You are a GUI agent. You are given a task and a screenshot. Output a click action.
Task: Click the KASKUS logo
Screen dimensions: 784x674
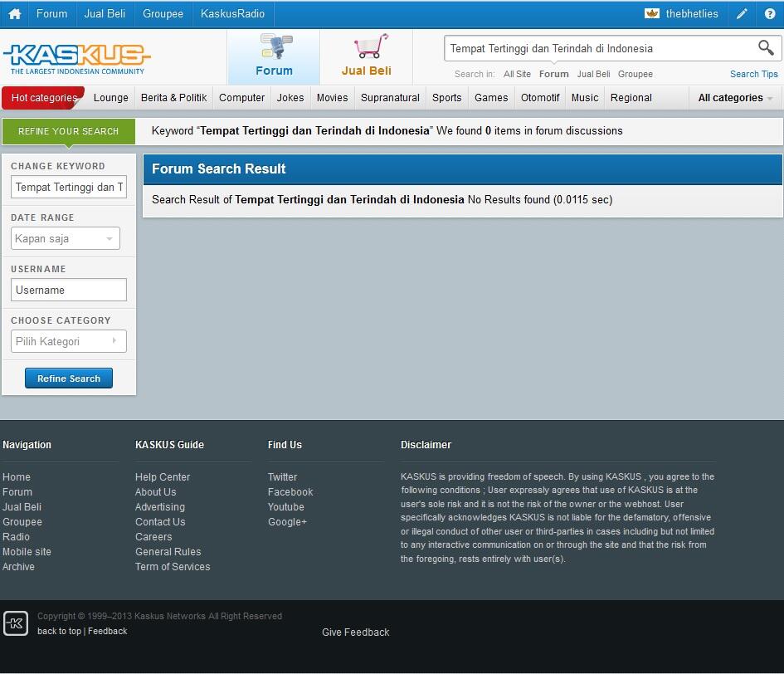coord(76,59)
